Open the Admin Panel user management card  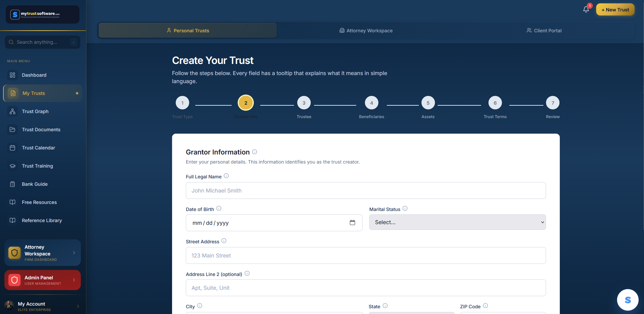pyautogui.click(x=42, y=280)
